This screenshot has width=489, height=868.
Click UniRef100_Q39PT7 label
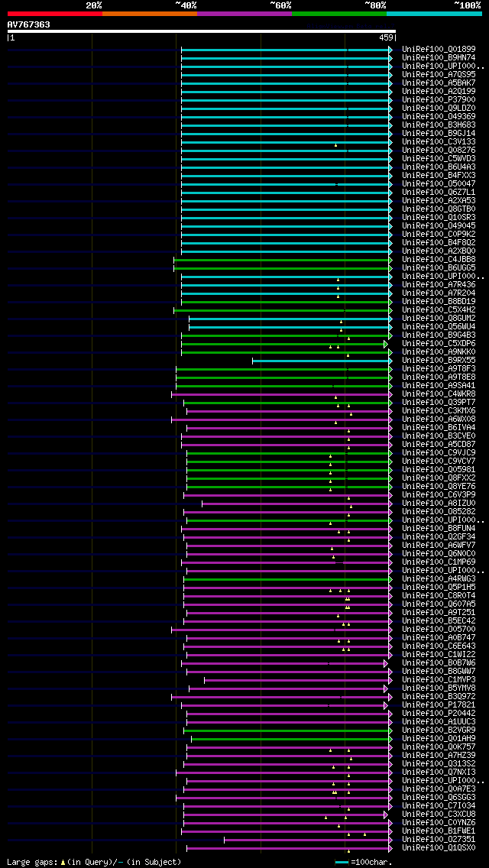[439, 402]
